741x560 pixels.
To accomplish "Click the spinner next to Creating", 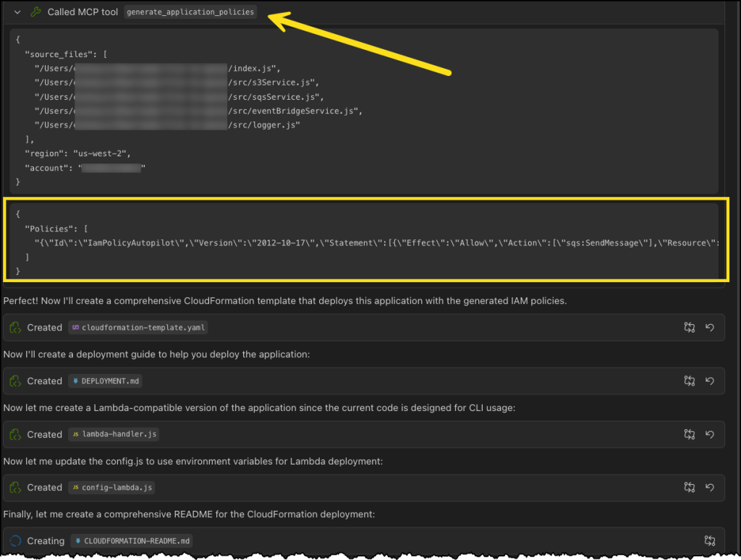I will [x=15, y=540].
